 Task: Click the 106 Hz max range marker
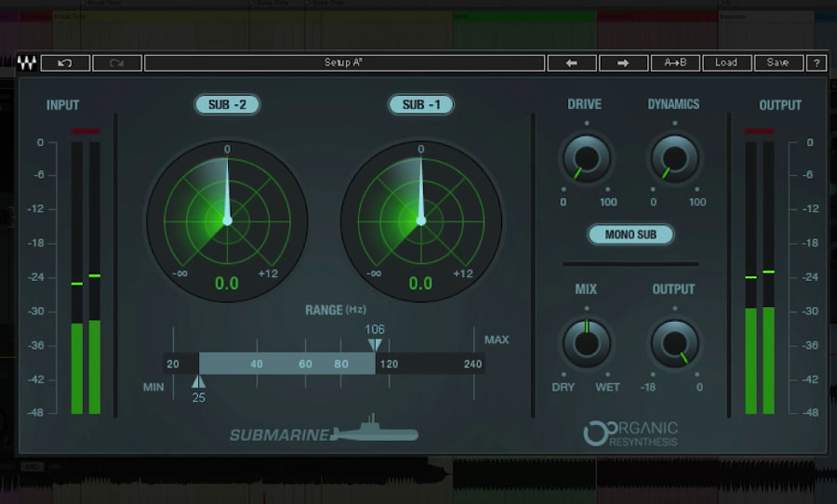click(375, 344)
